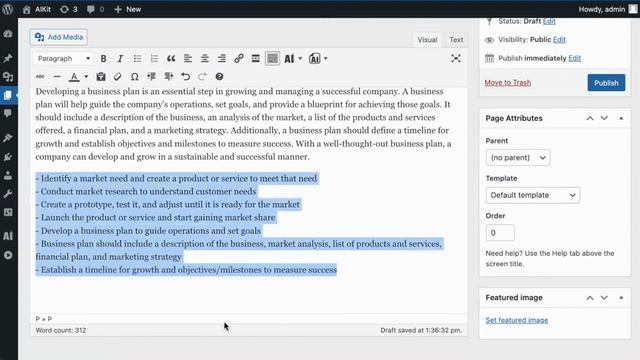Image resolution: width=640 pixels, height=360 pixels.
Task: Insert Read More tag
Action: click(256, 59)
